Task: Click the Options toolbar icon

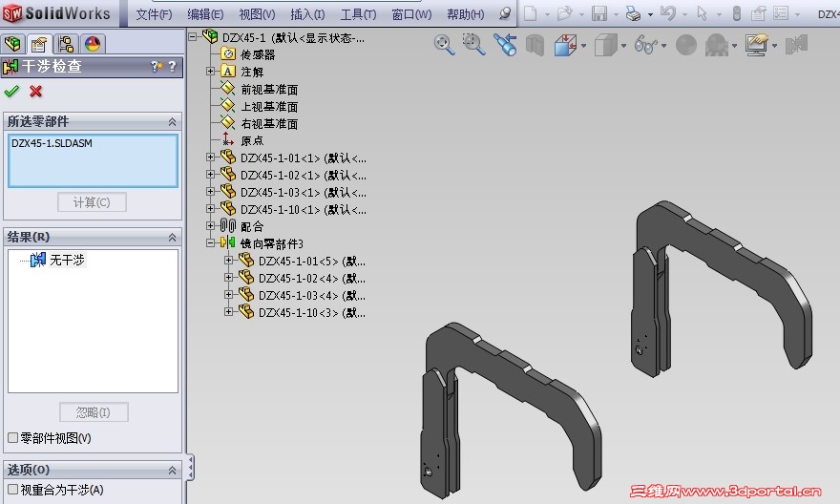Action: (x=781, y=13)
